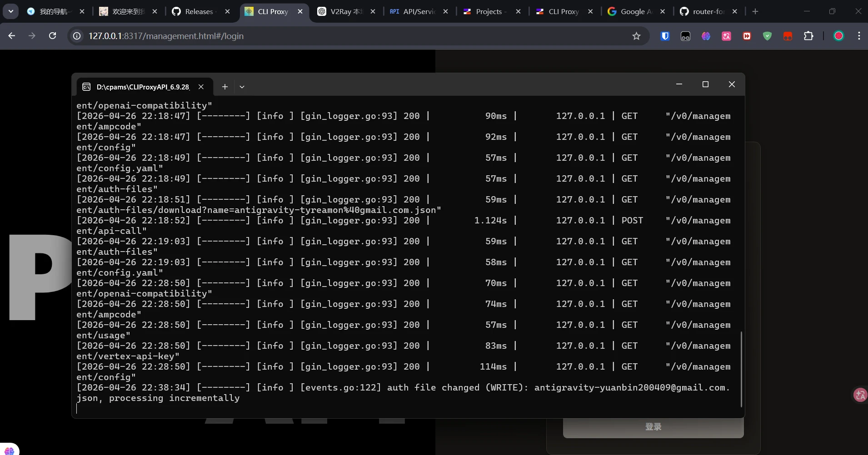
Task: Open terminal profile dropdown chevron
Action: point(242,87)
